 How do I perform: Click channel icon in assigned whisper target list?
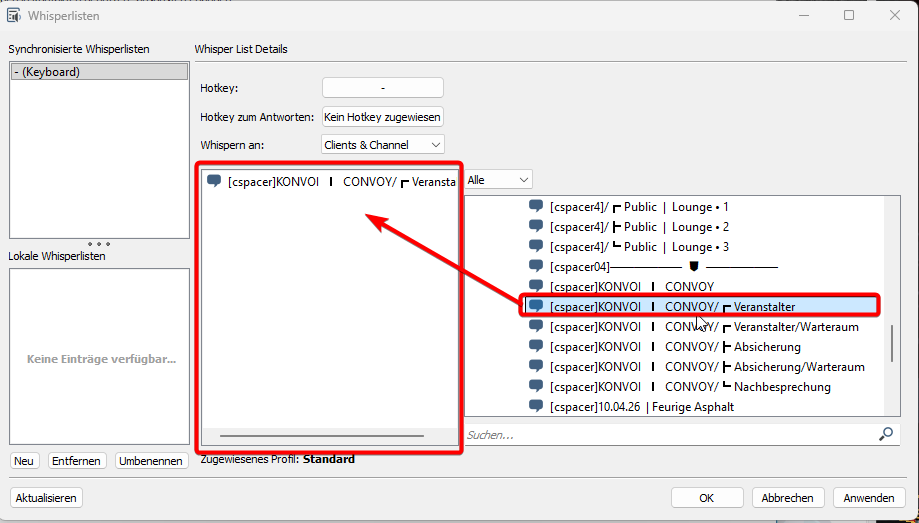click(214, 181)
